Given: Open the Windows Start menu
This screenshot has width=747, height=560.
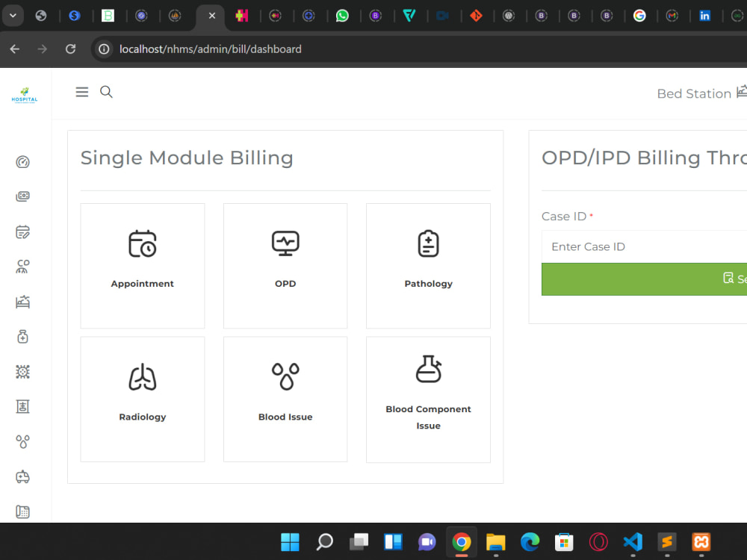Looking at the screenshot, I should (290, 542).
